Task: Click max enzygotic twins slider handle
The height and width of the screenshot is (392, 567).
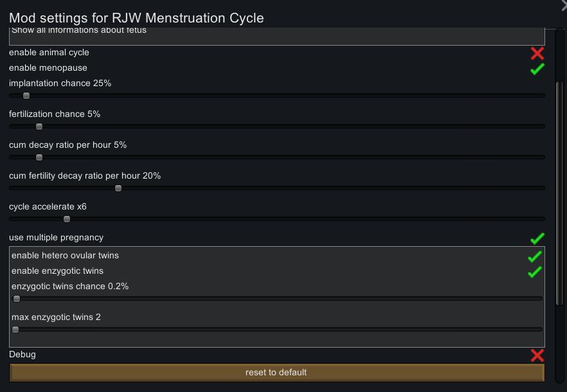Action: 15,330
